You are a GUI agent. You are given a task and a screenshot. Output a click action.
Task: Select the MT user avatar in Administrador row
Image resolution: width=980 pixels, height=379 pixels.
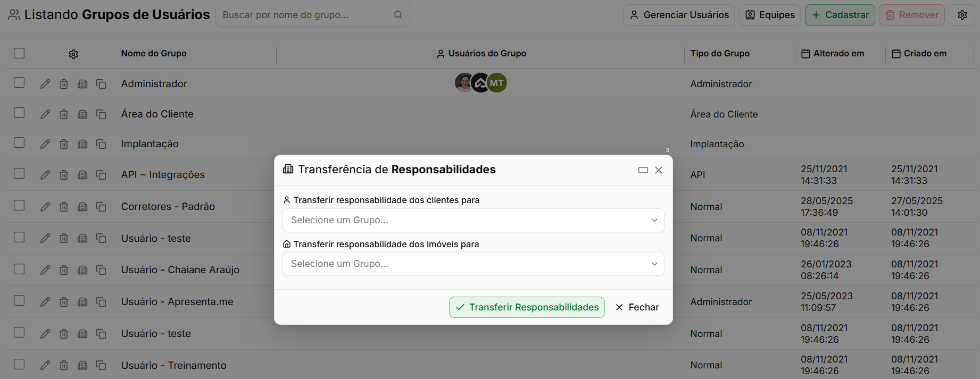(x=496, y=83)
